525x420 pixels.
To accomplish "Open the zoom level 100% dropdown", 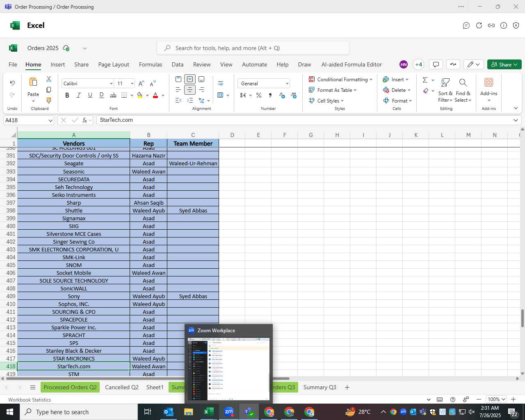I will pyautogui.click(x=497, y=399).
